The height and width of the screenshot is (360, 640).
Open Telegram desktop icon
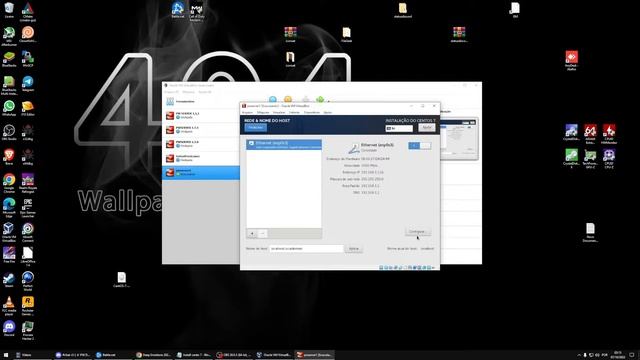click(28, 84)
